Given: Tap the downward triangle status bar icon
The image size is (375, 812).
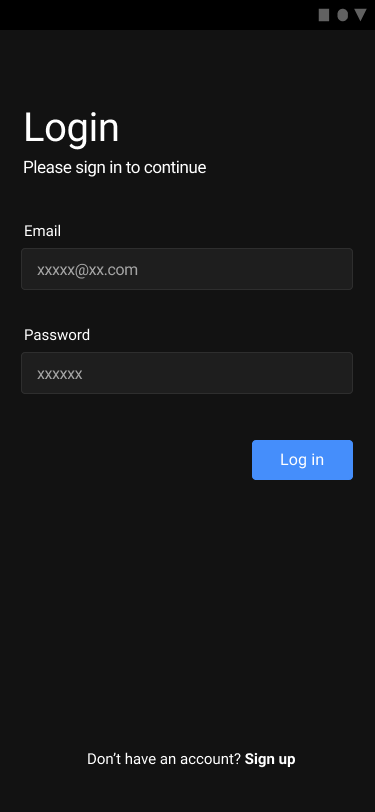Looking at the screenshot, I should [360, 15].
